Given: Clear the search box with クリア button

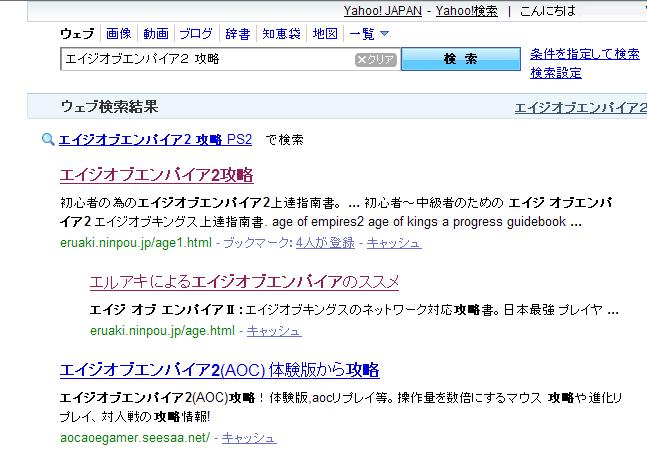Looking at the screenshot, I should [x=375, y=60].
